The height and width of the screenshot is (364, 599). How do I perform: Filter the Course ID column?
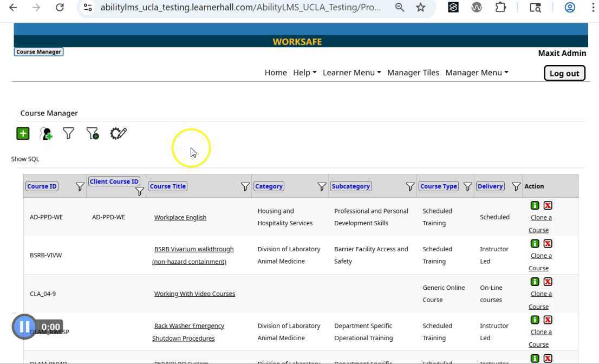[x=80, y=186]
